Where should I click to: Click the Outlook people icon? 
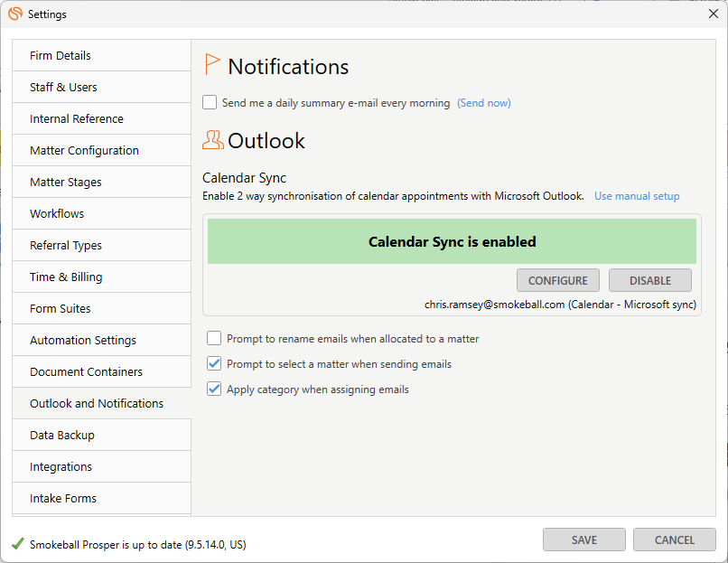212,140
